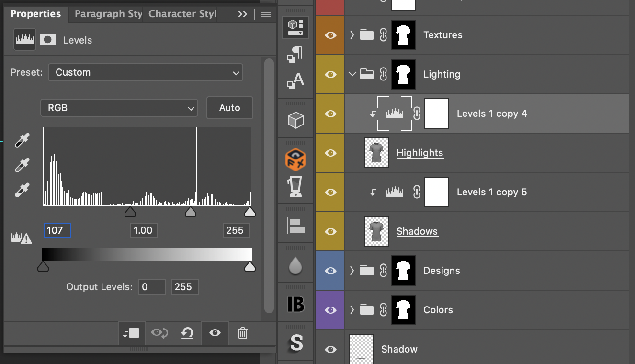Select the white point eyedropper tool
The width and height of the screenshot is (635, 364).
(x=22, y=190)
